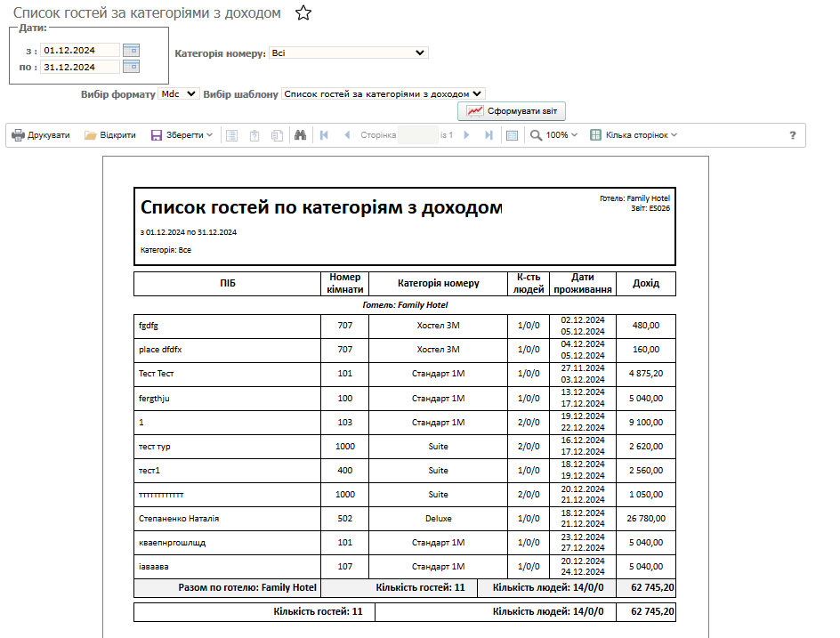Open the Вибір шаблону template dropdown
The width and height of the screenshot is (840, 638).
pyautogui.click(x=383, y=93)
